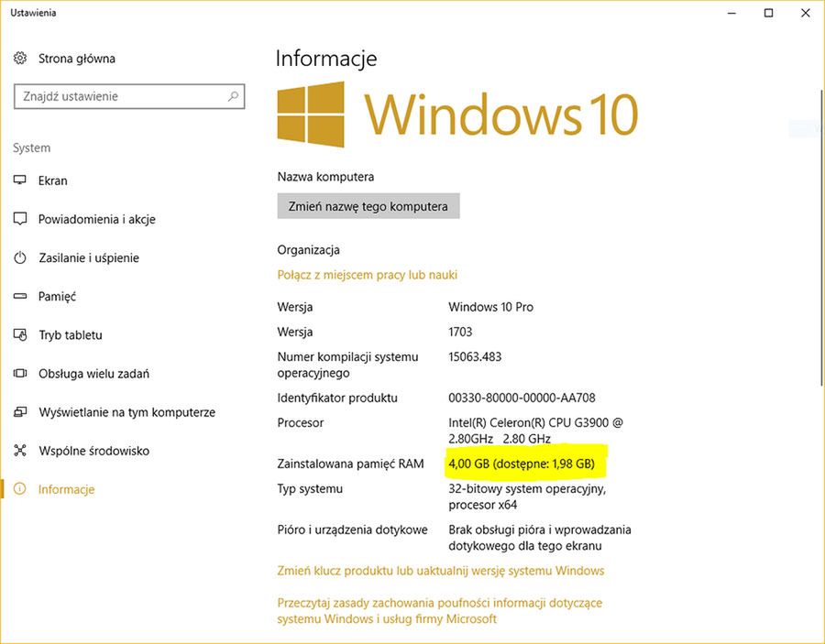This screenshot has height=644, width=825.
Task: Click the Brak obsługi pióra value text
Action: point(540,538)
